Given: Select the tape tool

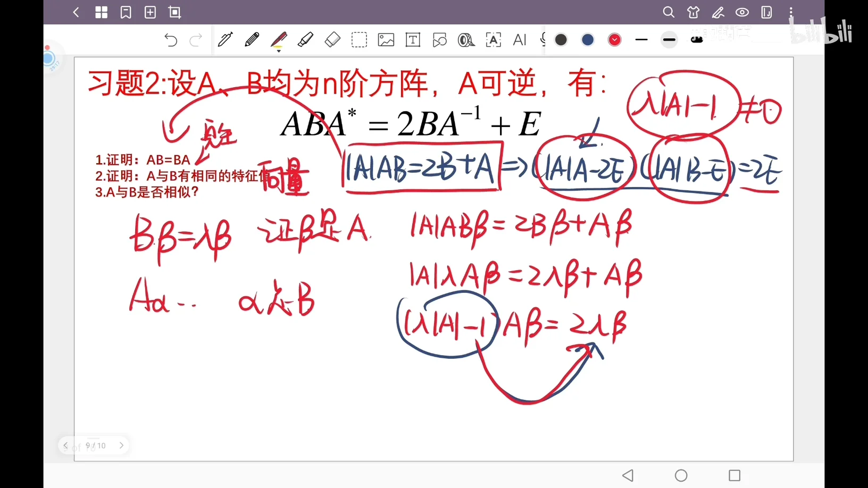Looking at the screenshot, I should 466,40.
